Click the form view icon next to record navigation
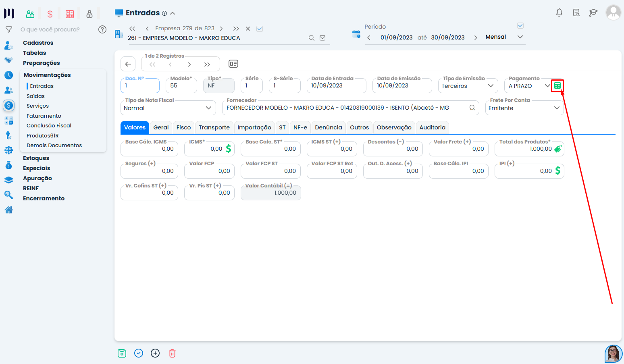Viewport: 624px width, 364px height. pyautogui.click(x=233, y=64)
